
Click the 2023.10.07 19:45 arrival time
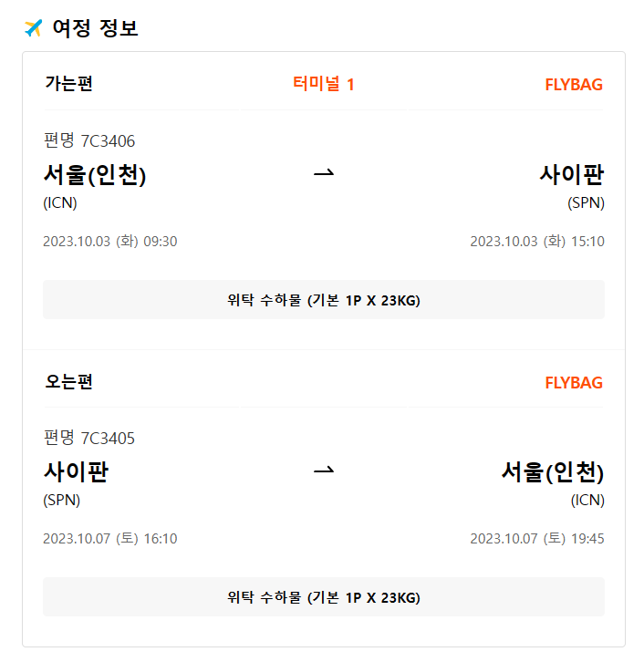536,539
